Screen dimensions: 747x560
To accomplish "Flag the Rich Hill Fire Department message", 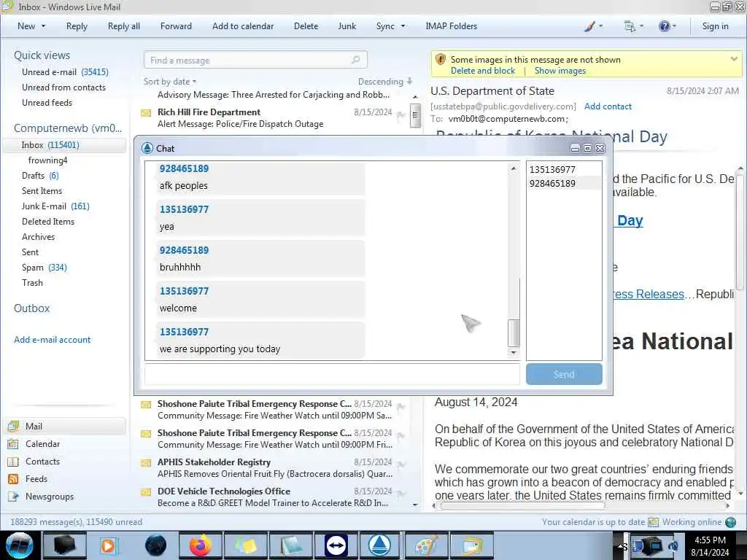I will tap(400, 114).
